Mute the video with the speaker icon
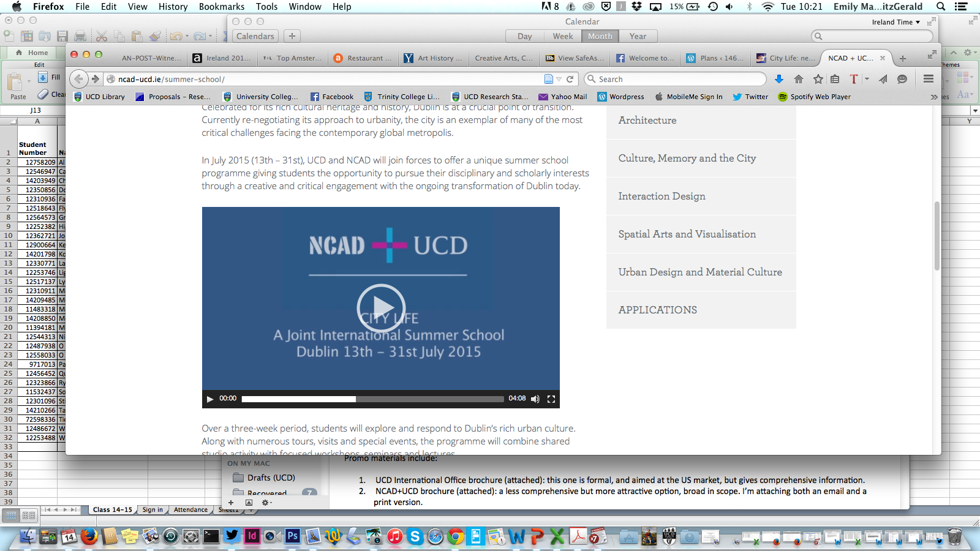 [535, 399]
